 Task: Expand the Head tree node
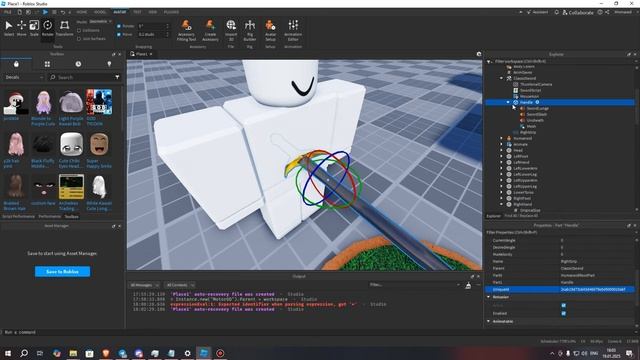502,150
